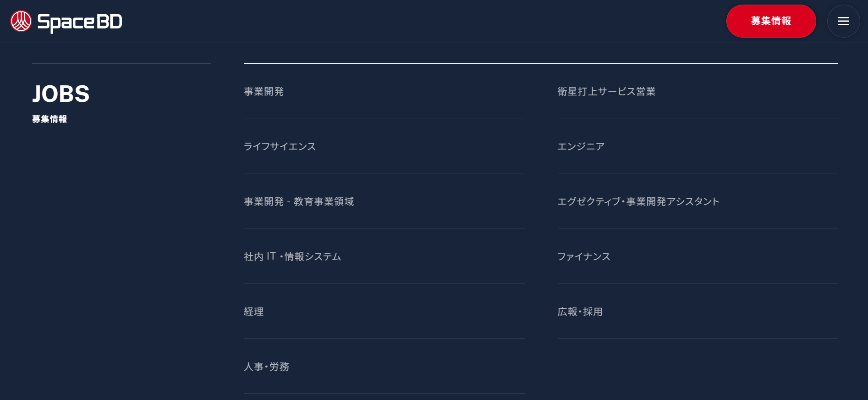
Task: Click the red 募集情報 button
Action: coord(771,21)
